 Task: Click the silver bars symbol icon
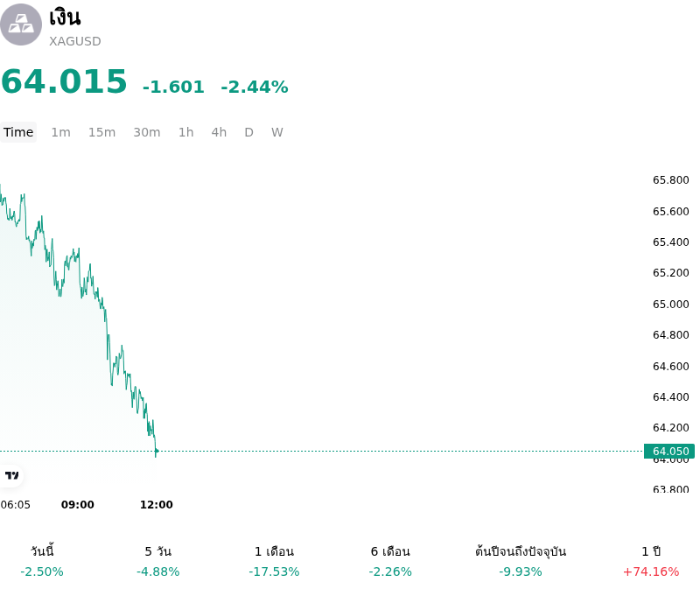coord(20,25)
